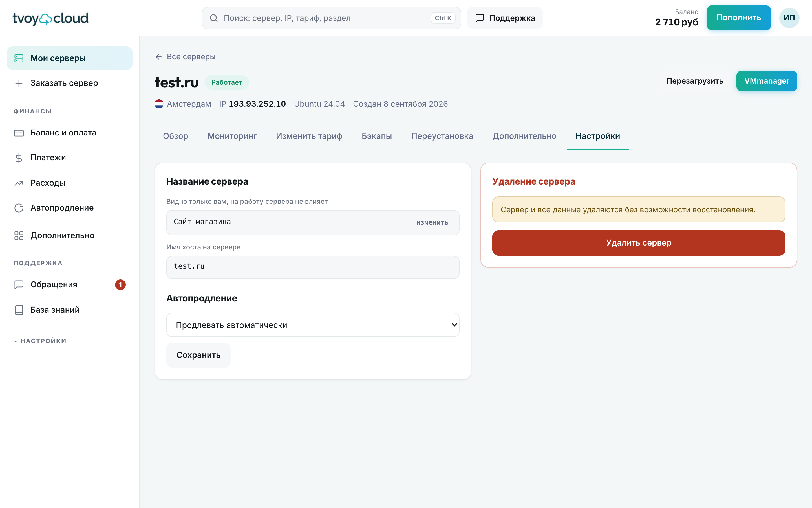Click the Сайт магазина server name field
Viewport: 812px width, 508px height.
tap(313, 222)
